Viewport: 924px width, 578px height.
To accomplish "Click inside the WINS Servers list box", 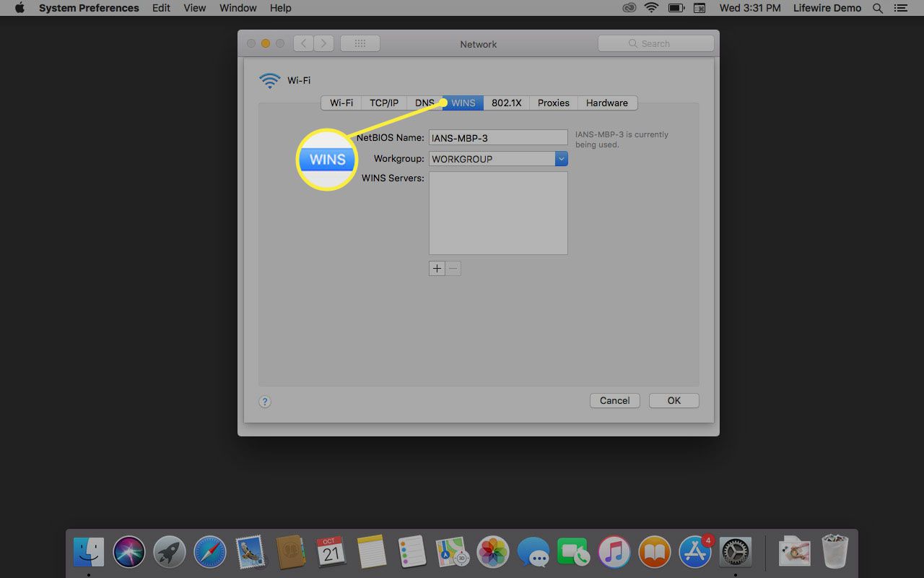I will tap(498, 213).
